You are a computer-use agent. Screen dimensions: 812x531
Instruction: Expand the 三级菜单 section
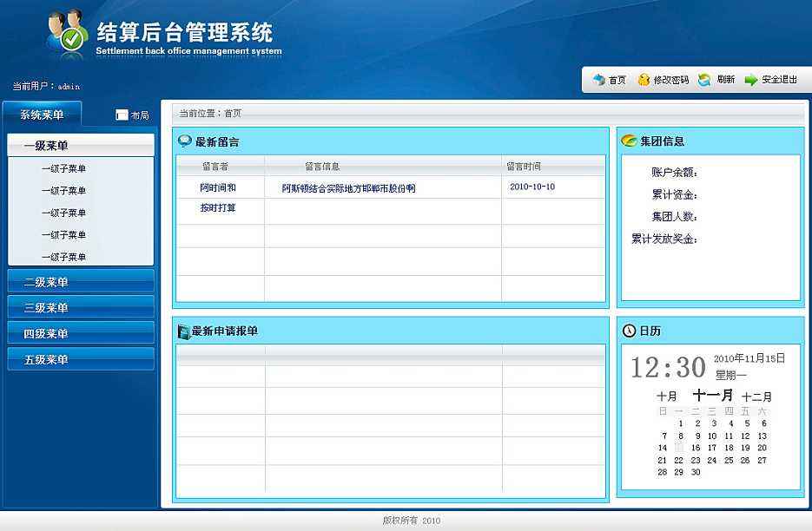pyautogui.click(x=80, y=308)
